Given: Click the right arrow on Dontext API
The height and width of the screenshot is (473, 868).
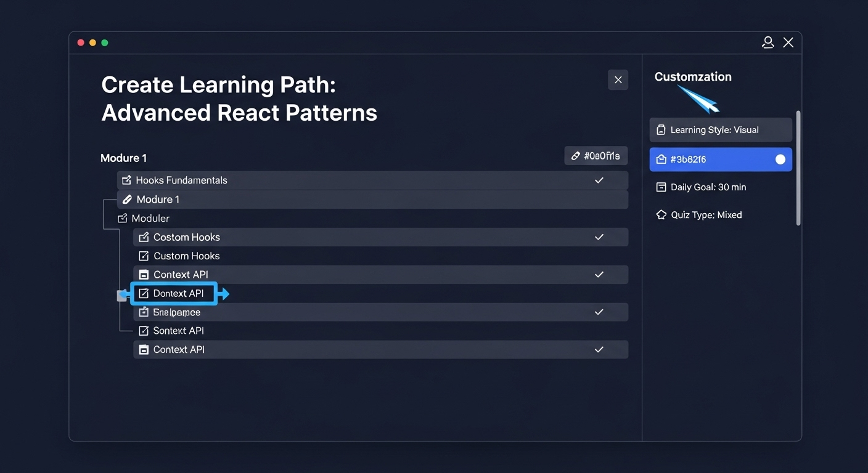Looking at the screenshot, I should click(224, 294).
